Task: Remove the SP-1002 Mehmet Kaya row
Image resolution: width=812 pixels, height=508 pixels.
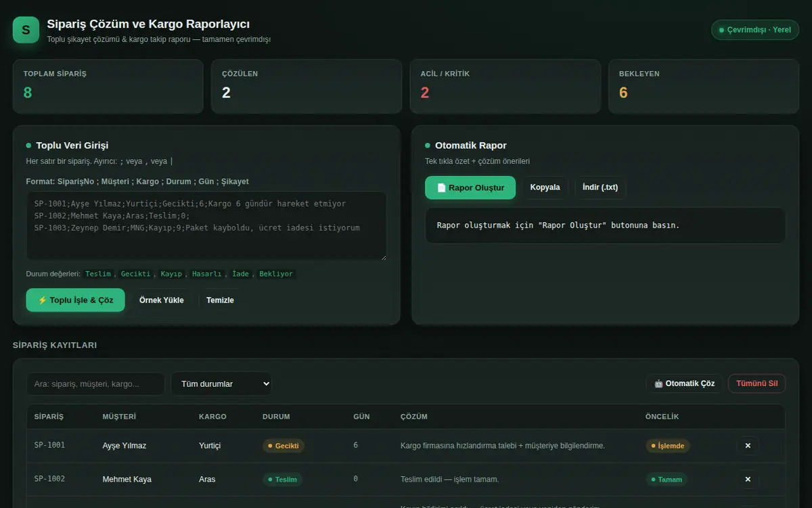Action: click(x=748, y=480)
